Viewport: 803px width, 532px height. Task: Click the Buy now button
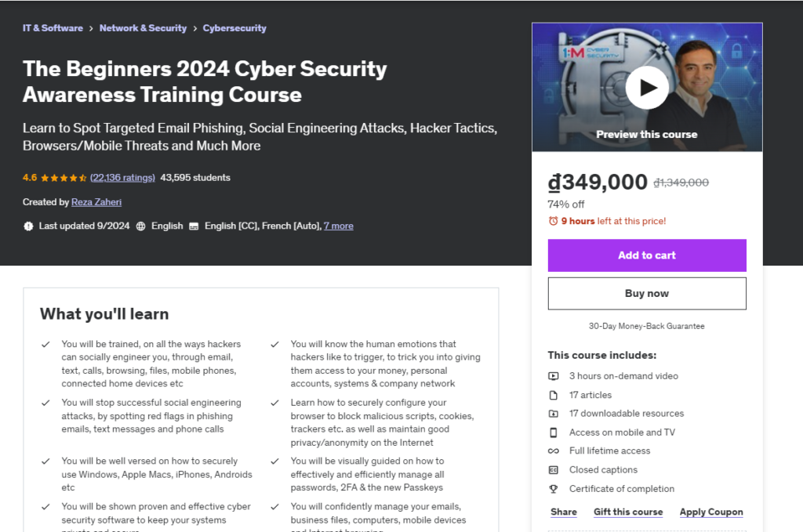646,293
